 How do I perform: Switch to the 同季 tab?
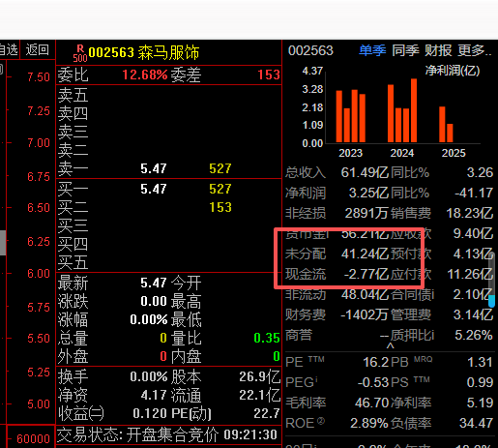pos(405,50)
